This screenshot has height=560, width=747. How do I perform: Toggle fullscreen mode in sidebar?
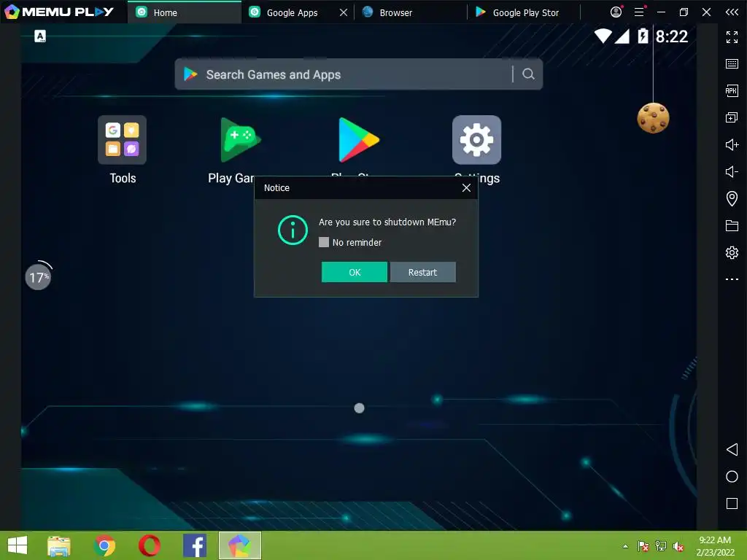coord(732,37)
